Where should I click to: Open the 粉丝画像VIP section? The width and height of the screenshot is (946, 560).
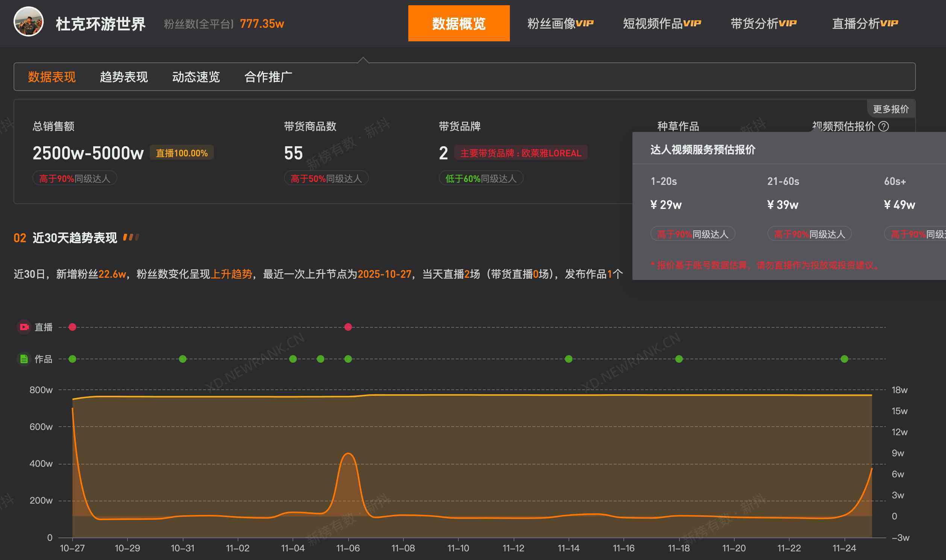pos(561,23)
